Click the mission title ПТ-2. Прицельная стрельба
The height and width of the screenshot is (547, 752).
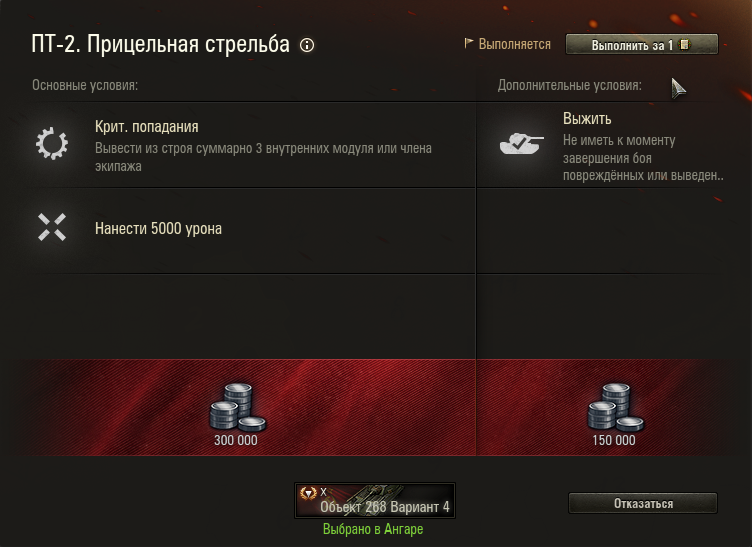pos(161,45)
